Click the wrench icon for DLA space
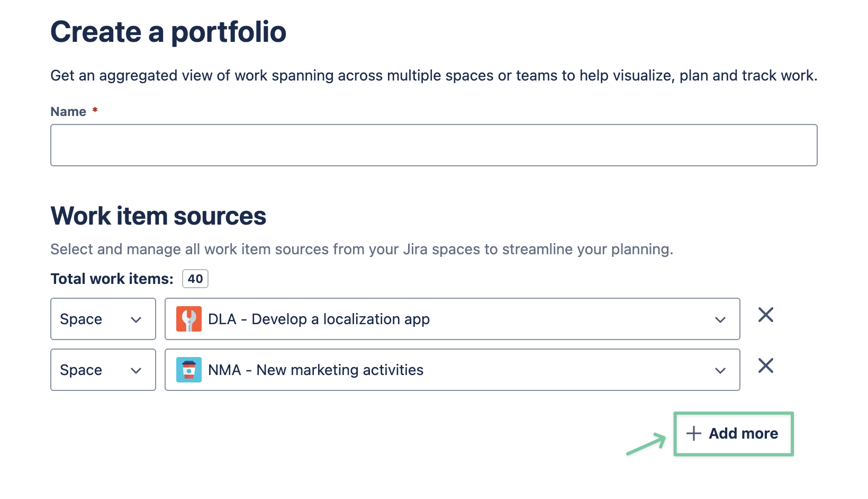Image resolution: width=868 pixels, height=499 pixels. click(x=189, y=319)
